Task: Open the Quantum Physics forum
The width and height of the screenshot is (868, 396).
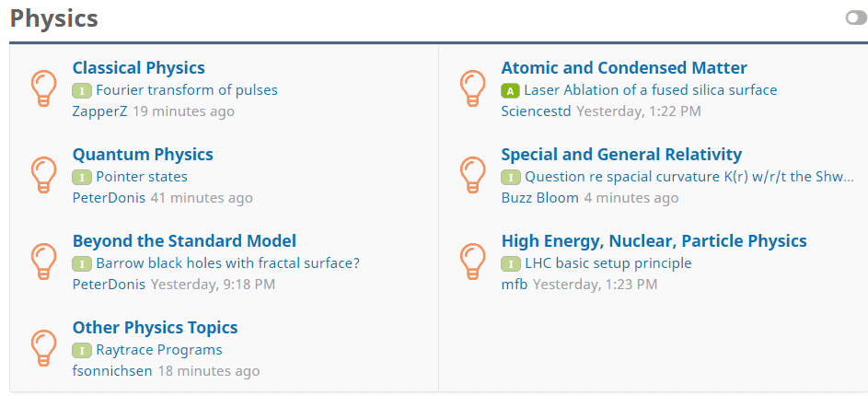Action: [143, 154]
